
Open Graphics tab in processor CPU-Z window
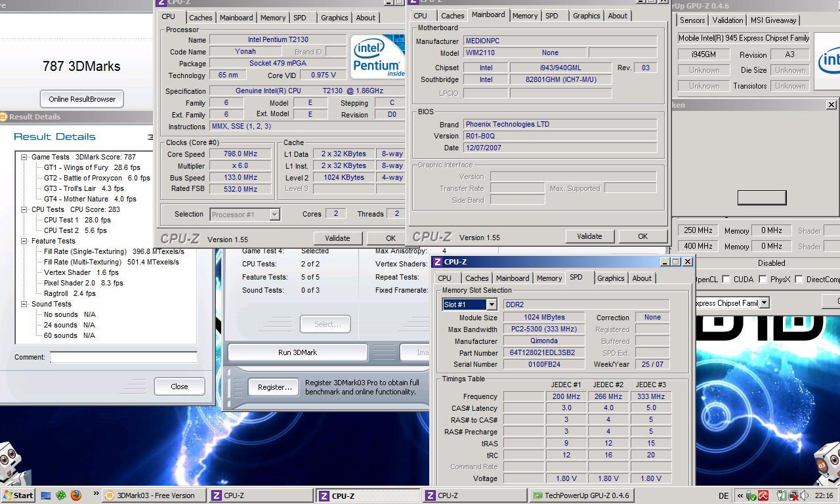click(334, 18)
